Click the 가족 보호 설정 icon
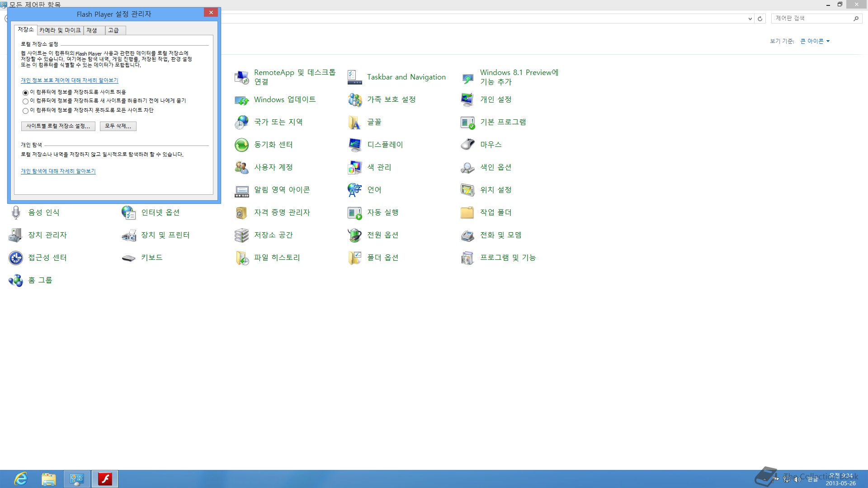 (355, 100)
